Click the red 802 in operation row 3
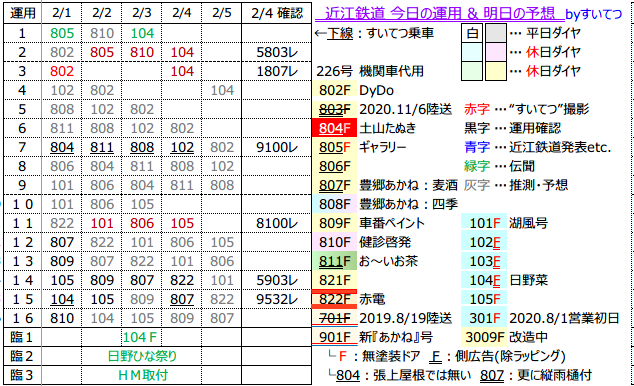 (62, 71)
